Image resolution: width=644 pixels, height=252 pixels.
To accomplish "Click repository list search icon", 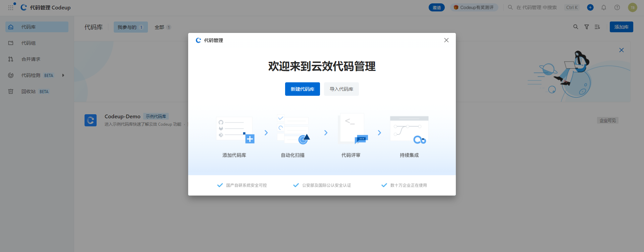I will pos(576,27).
